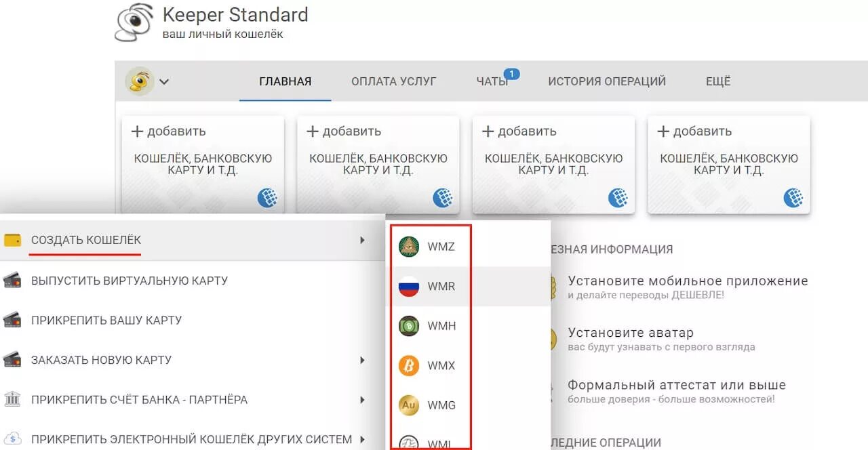Click the bank building icon

click(x=12, y=398)
